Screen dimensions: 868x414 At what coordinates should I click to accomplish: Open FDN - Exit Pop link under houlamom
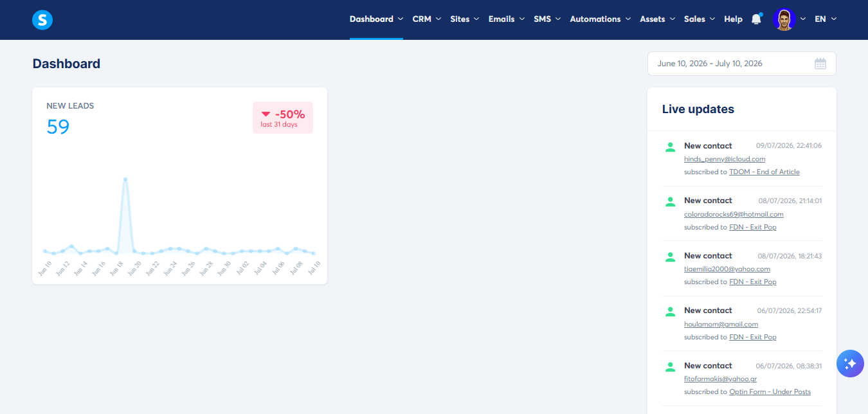point(753,337)
